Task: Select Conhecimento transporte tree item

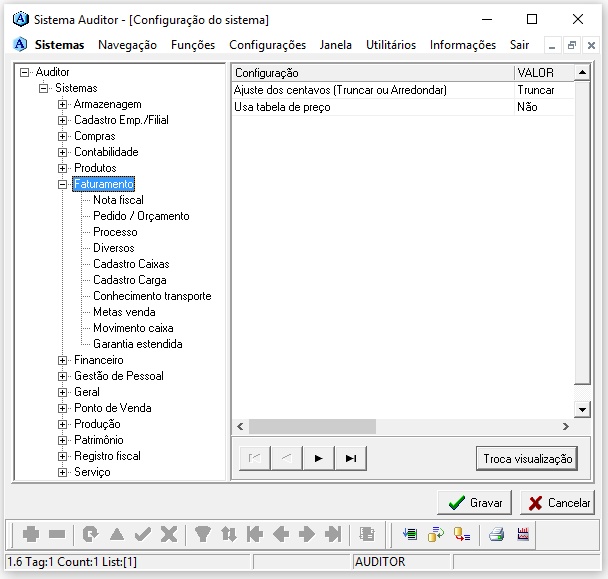Action: pyautogui.click(x=152, y=296)
